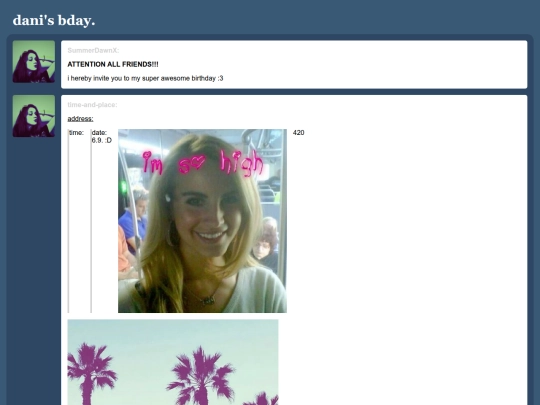Click the "date:" label
The width and height of the screenshot is (540, 405).
(100, 133)
